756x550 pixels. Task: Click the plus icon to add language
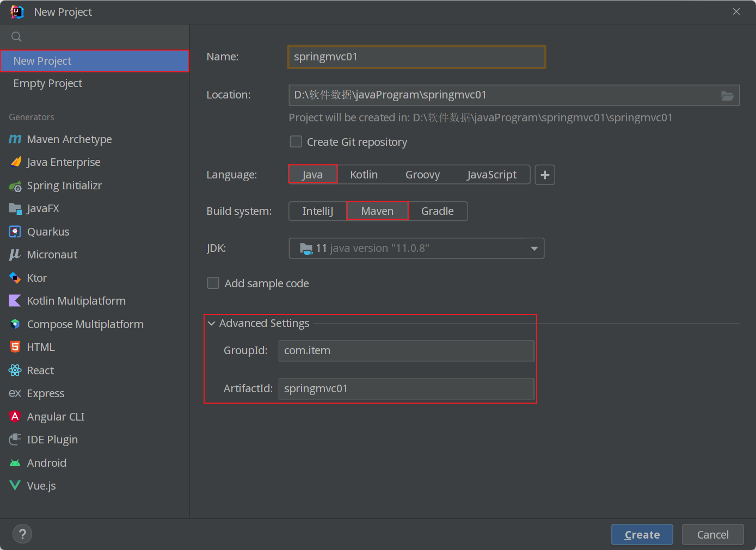coord(545,175)
